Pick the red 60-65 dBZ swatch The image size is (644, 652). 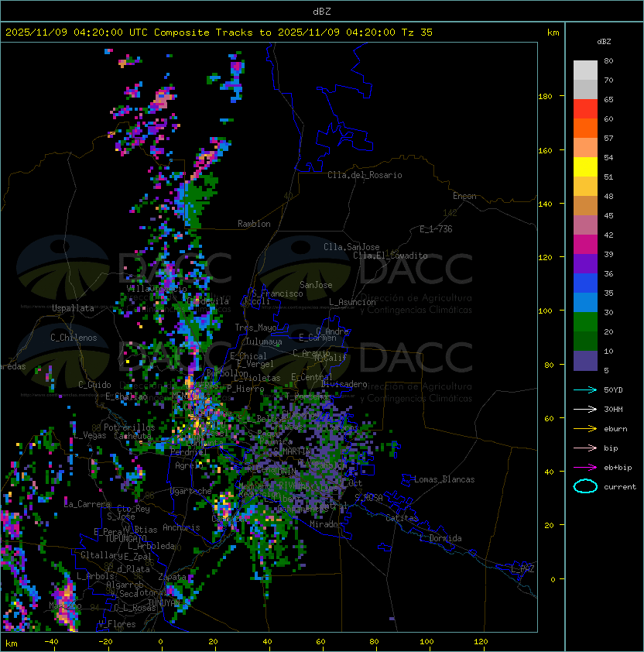point(585,109)
